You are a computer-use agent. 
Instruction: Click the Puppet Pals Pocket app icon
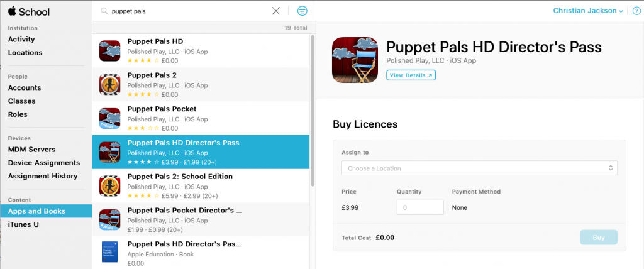pyautogui.click(x=109, y=118)
